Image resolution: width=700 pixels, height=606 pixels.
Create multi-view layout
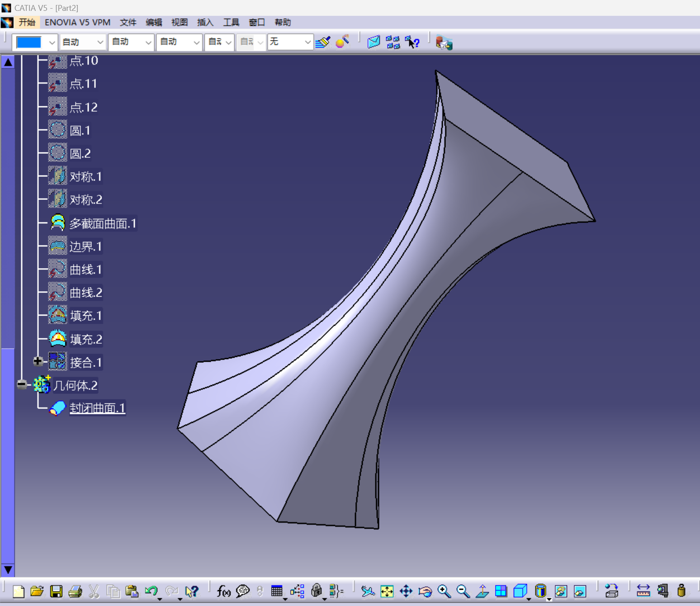pyautogui.click(x=501, y=591)
